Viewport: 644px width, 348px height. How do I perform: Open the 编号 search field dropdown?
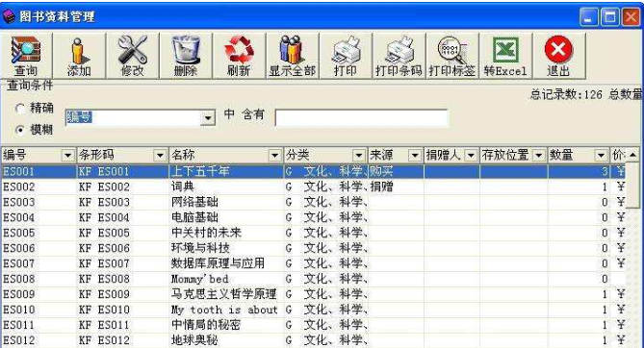(208, 118)
